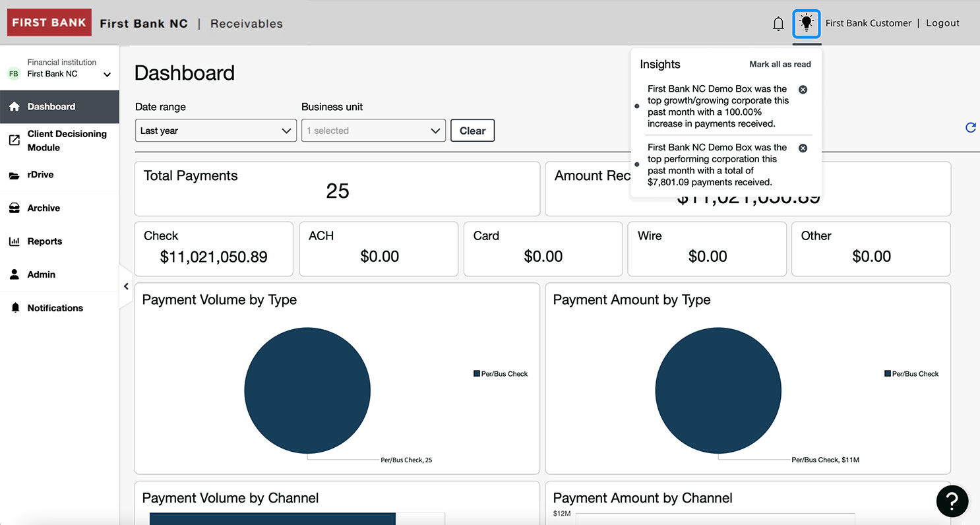The height and width of the screenshot is (525, 980).
Task: Expand the Financial institution selector chevron
Action: (107, 75)
